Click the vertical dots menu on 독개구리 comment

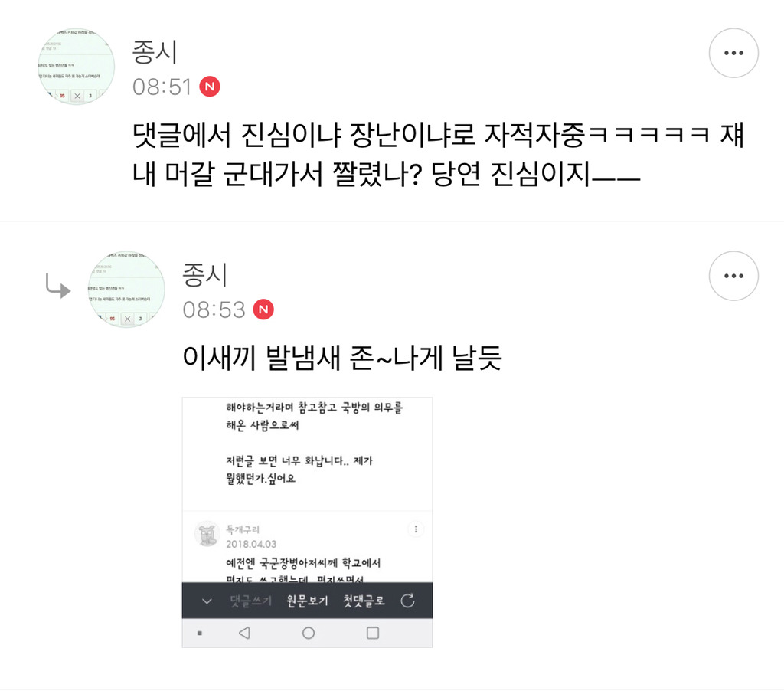click(x=416, y=529)
